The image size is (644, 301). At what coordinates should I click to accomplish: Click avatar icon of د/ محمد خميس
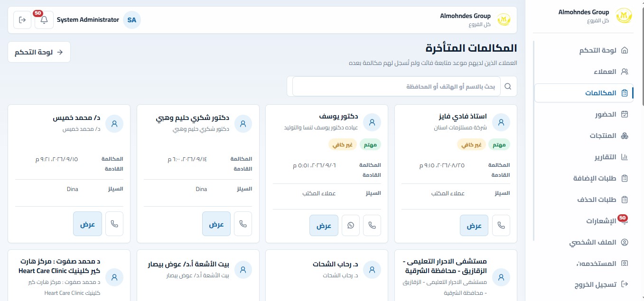click(x=114, y=123)
